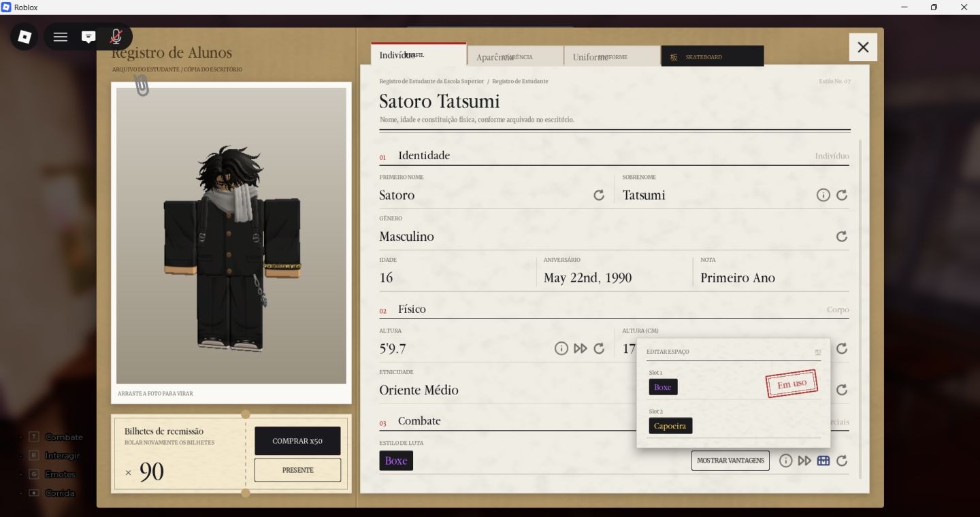The image size is (980, 517).
Task: Open the Roblox logo menu
Action: (24, 37)
